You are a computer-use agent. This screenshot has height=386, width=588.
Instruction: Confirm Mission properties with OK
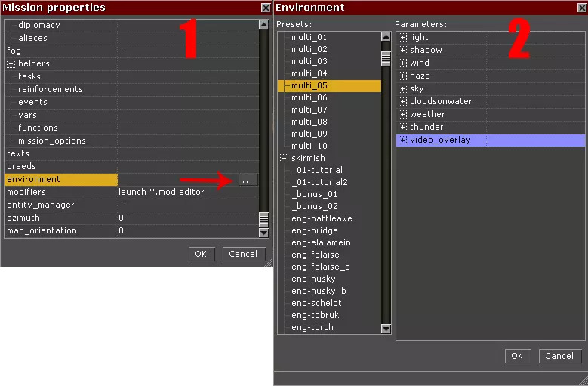(x=202, y=254)
